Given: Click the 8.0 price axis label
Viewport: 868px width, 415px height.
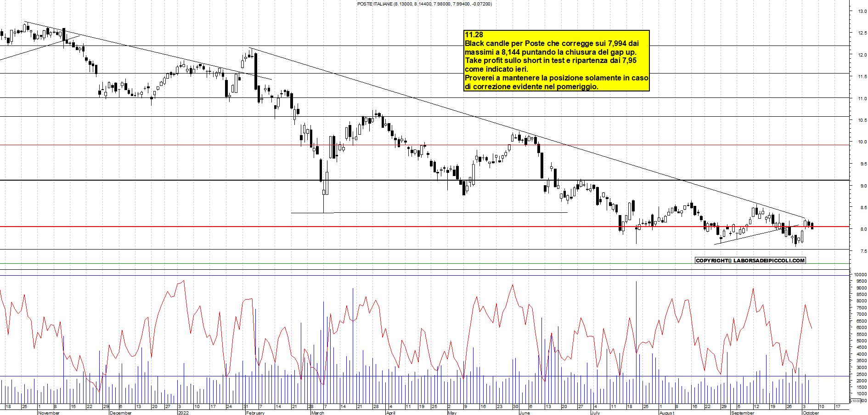Looking at the screenshot, I should pyautogui.click(x=863, y=229).
